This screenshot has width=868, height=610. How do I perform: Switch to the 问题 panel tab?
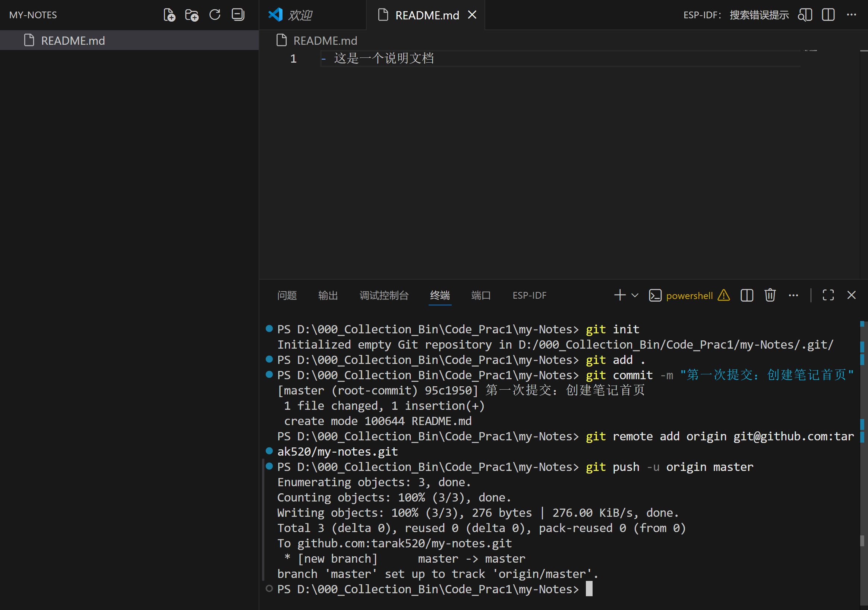point(287,295)
